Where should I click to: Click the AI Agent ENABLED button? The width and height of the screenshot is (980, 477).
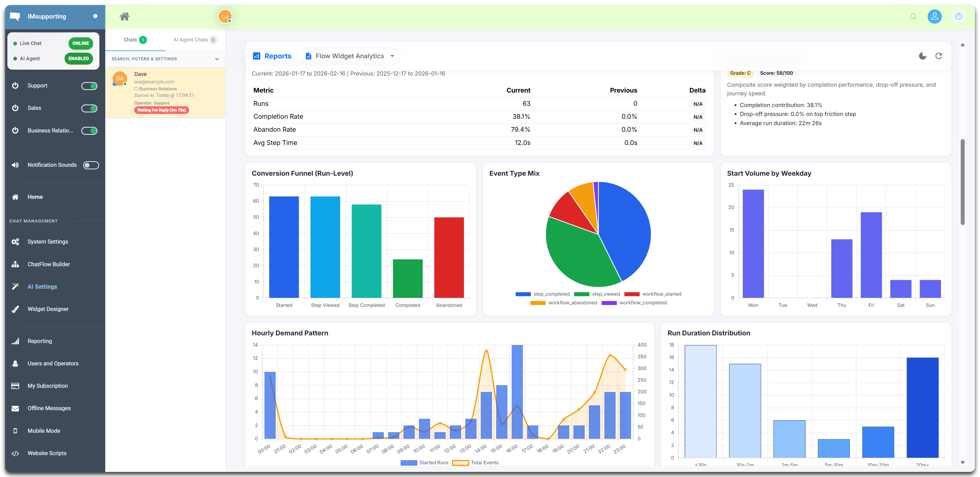click(79, 58)
